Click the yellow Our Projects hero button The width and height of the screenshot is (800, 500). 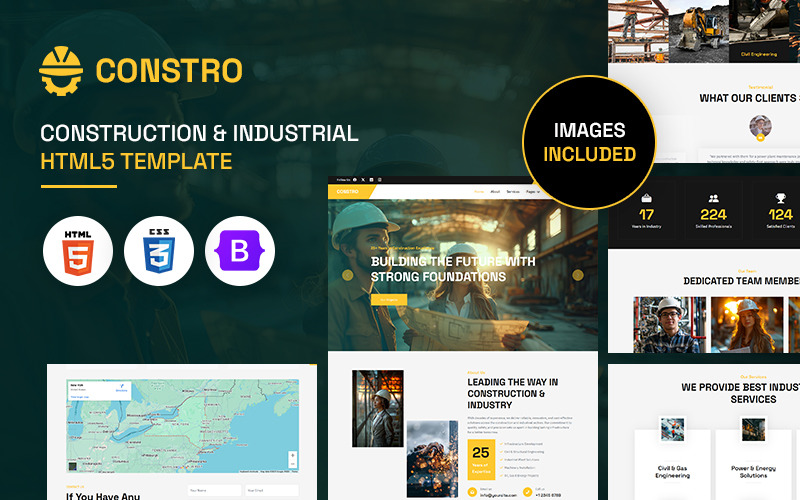tap(388, 299)
